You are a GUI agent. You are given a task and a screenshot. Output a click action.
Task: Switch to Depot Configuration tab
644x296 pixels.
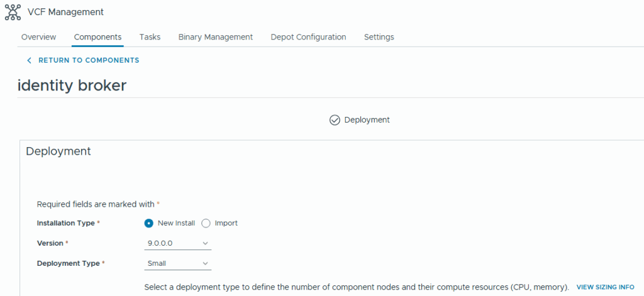pos(308,37)
